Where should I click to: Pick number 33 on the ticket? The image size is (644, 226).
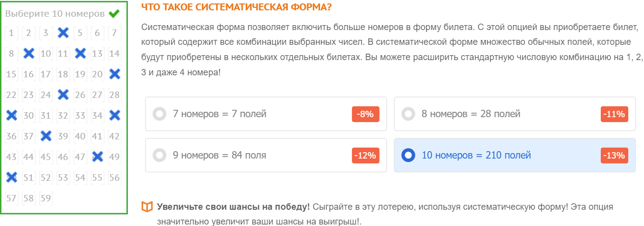coord(80,115)
